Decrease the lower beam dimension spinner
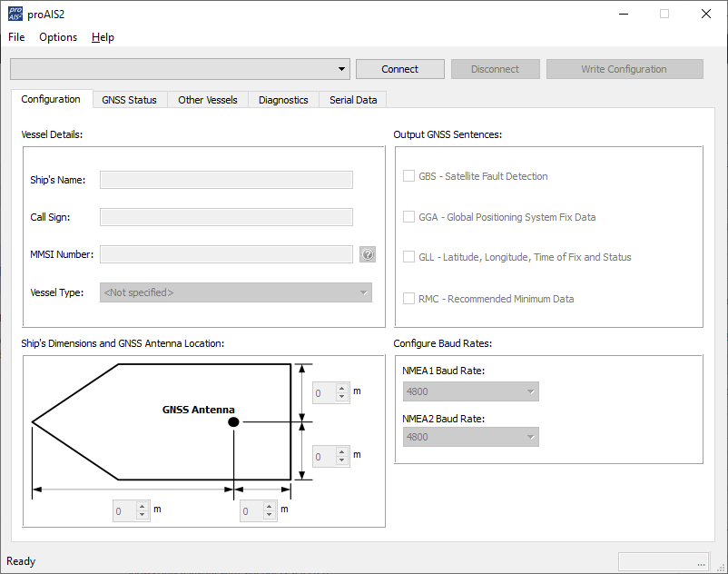 pyautogui.click(x=342, y=460)
